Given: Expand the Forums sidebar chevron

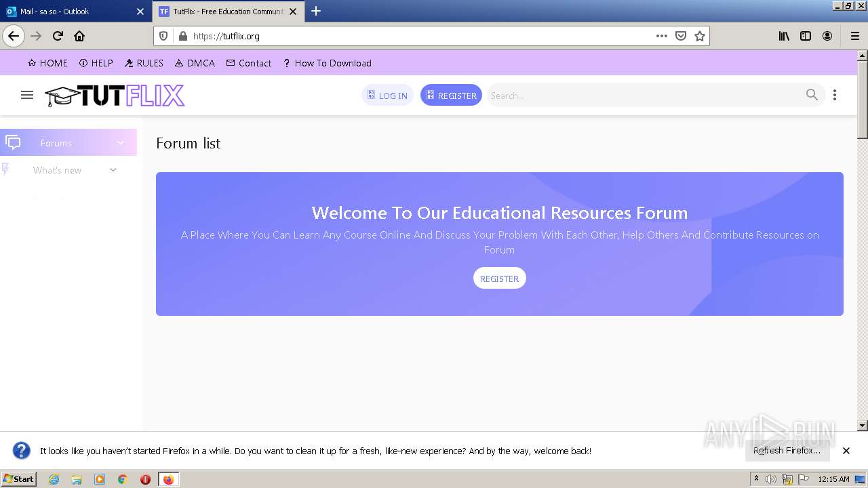Looking at the screenshot, I should 121,143.
